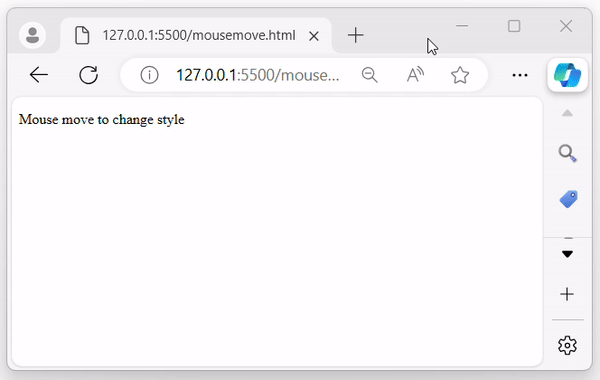Open a new tab with plus button
Image resolution: width=600 pixels, height=380 pixels.
click(x=355, y=35)
